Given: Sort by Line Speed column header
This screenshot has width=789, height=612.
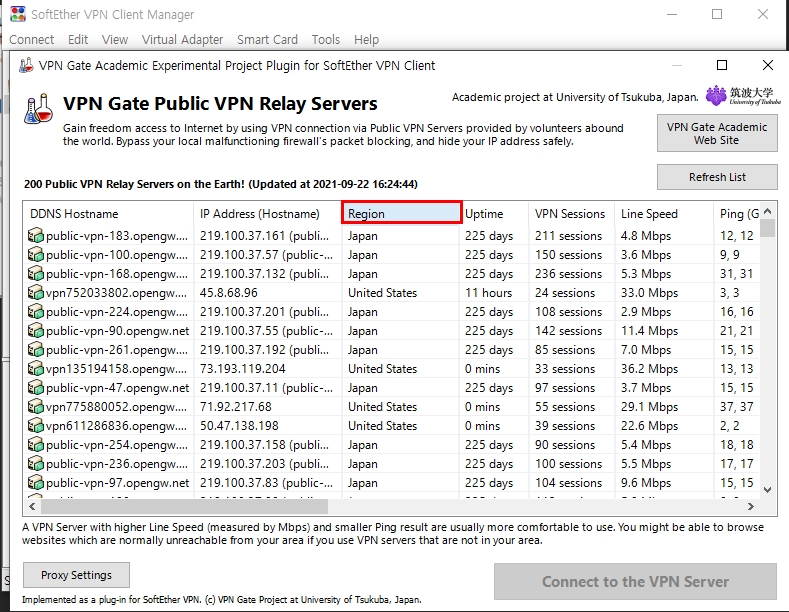Looking at the screenshot, I should click(x=664, y=214).
